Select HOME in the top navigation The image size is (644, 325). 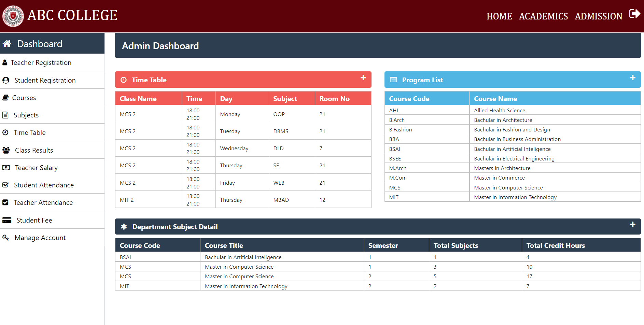tap(499, 16)
